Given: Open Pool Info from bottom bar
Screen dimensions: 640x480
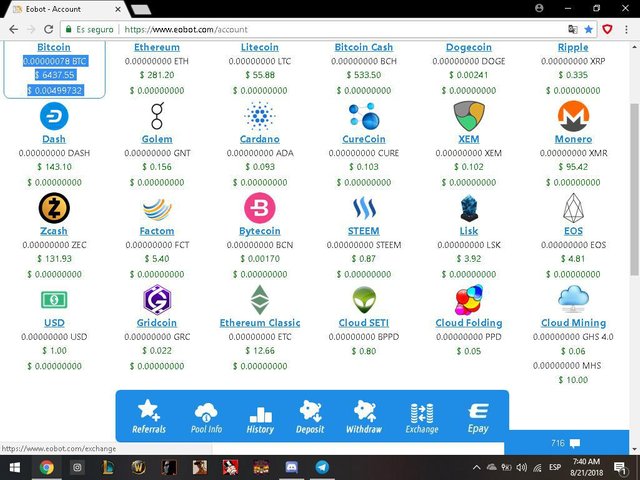Looking at the screenshot, I should [x=206, y=417].
